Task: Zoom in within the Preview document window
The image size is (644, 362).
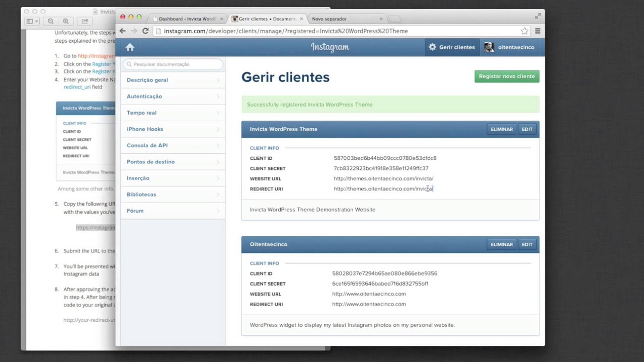Action: (x=66, y=21)
